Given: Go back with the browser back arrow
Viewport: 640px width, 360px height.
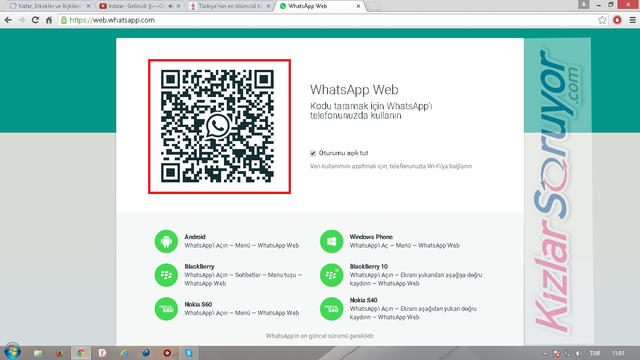Looking at the screenshot, I should (x=8, y=20).
